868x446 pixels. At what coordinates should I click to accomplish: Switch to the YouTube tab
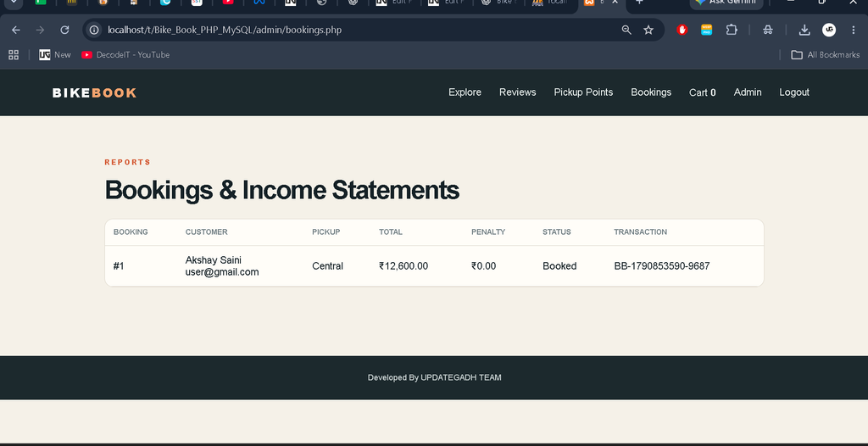click(x=228, y=3)
